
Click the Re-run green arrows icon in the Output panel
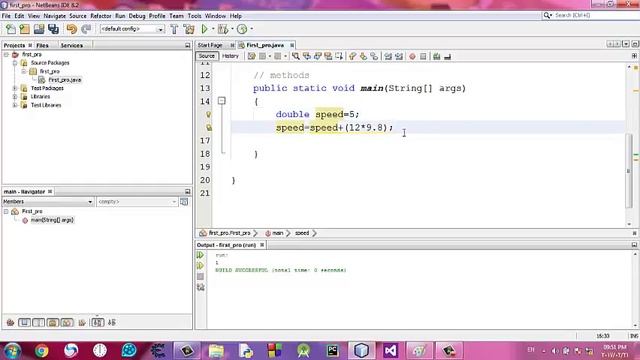(200, 255)
